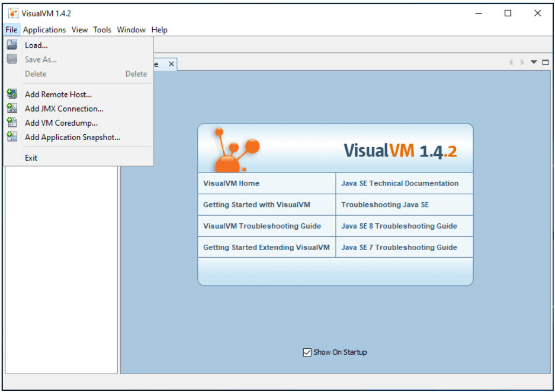Click the Add VM Coredump icon

pos(12,122)
